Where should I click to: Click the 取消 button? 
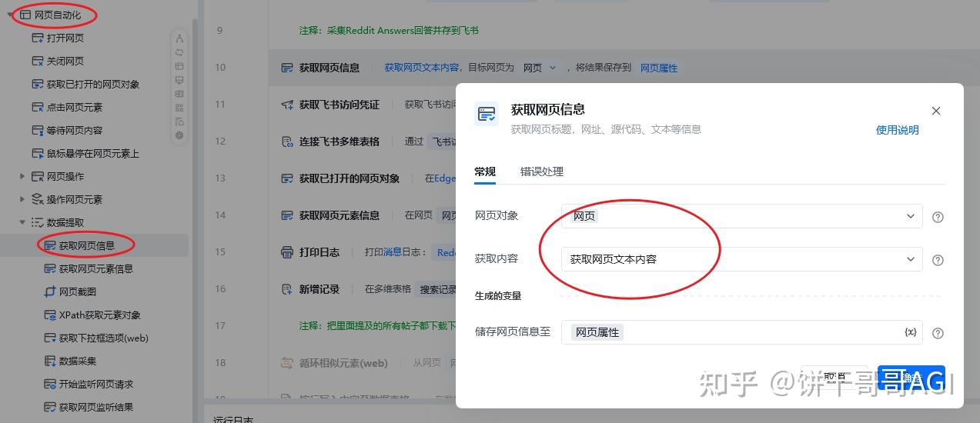(835, 378)
